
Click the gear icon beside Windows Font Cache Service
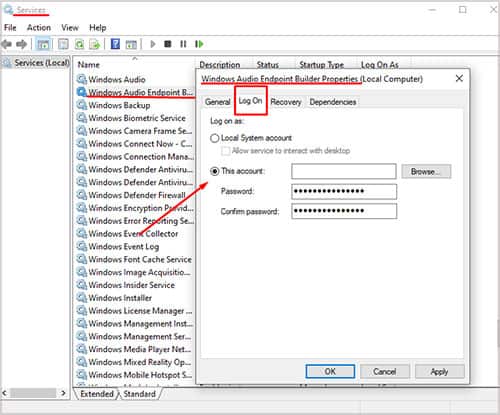click(81, 259)
